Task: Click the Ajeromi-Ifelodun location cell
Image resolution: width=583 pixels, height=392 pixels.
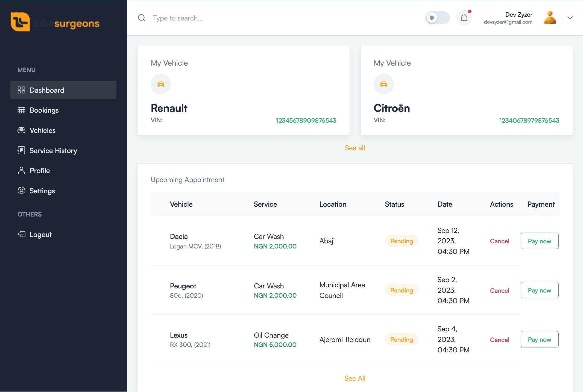Action: [x=345, y=340]
